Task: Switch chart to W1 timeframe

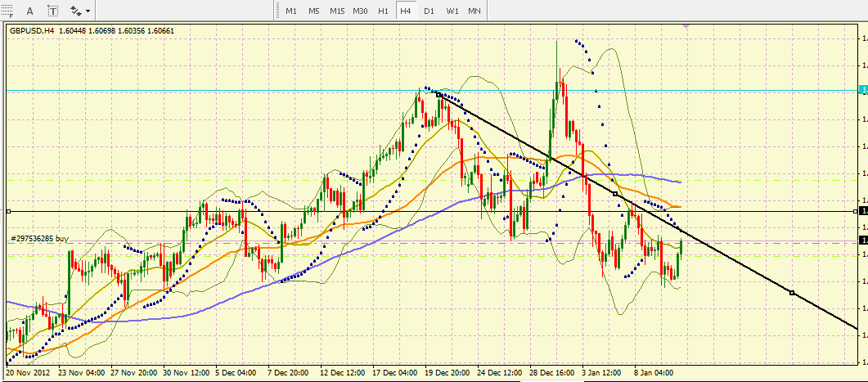Action: point(452,11)
